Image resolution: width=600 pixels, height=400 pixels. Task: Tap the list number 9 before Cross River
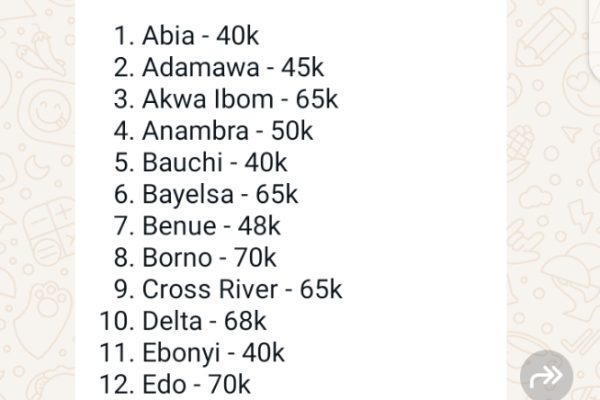124,289
